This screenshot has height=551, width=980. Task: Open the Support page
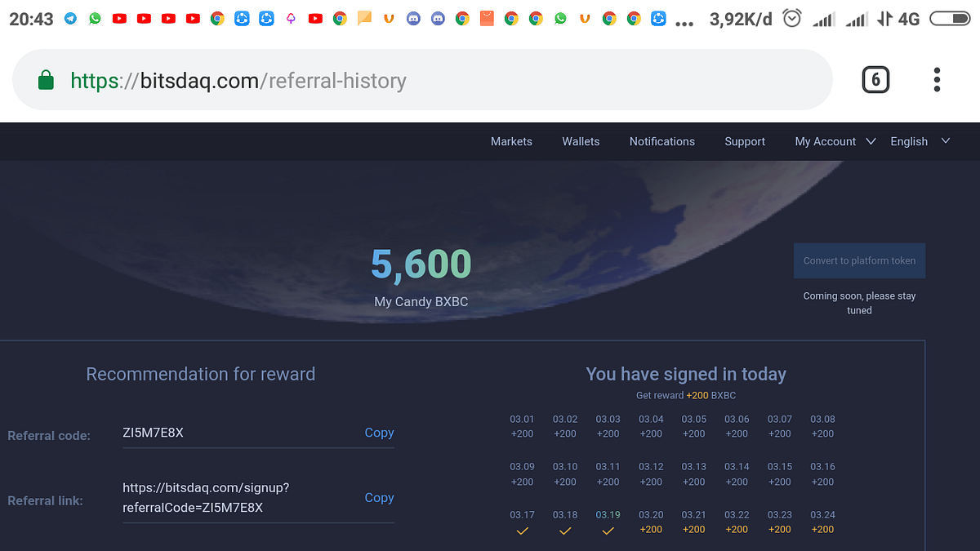click(x=744, y=141)
